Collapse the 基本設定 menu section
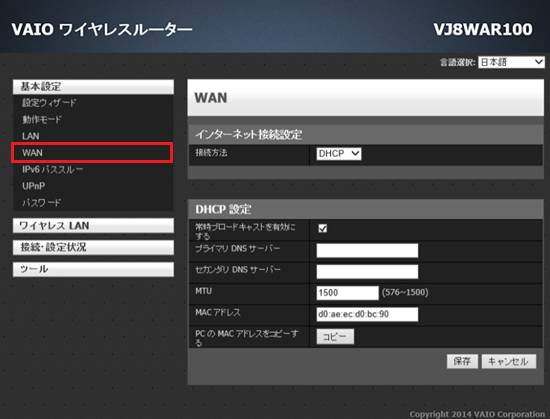The image size is (550, 419). (93, 87)
